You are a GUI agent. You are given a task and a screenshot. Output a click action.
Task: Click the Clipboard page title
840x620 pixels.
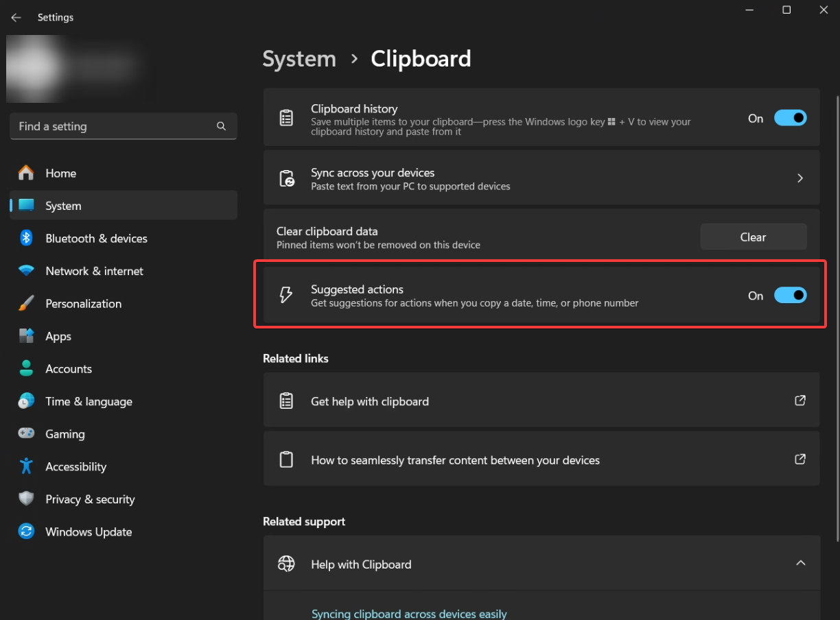click(421, 59)
